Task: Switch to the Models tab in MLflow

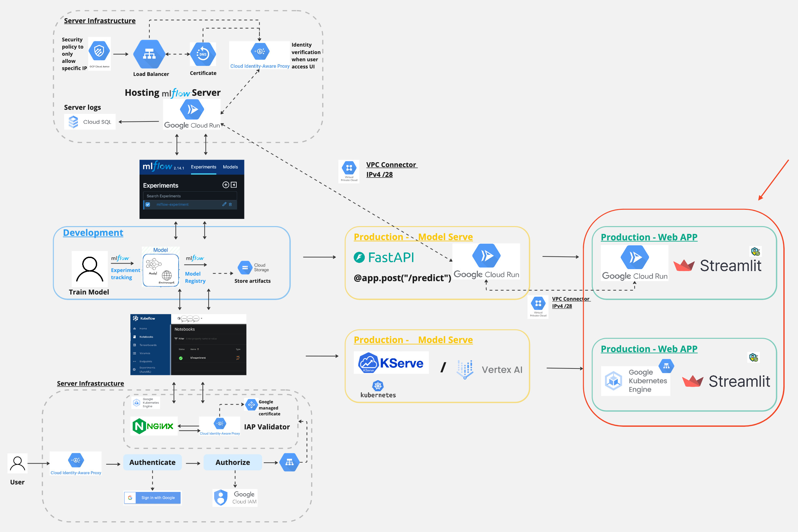Action: click(x=230, y=167)
